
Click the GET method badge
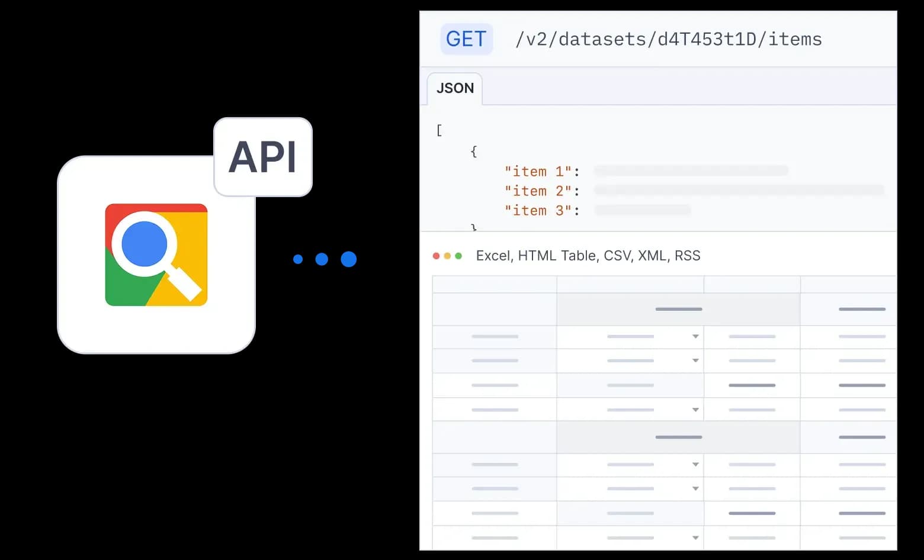click(x=466, y=39)
